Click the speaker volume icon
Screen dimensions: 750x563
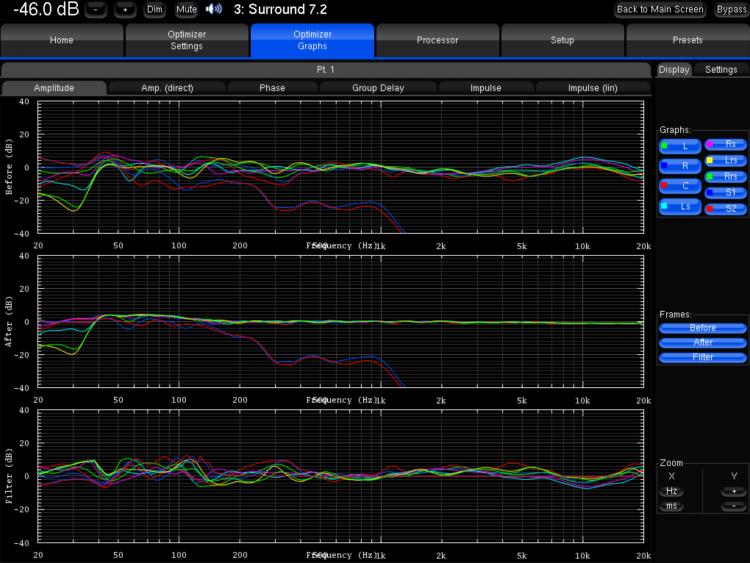coord(214,9)
